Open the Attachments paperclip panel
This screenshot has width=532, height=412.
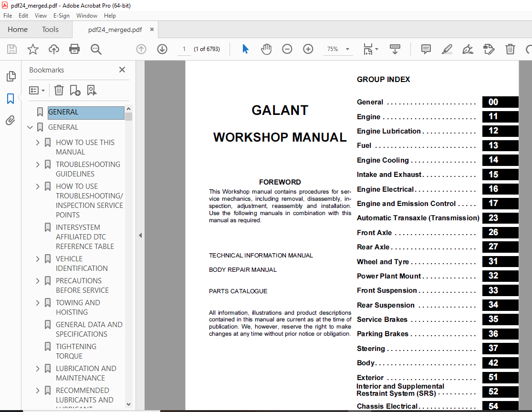point(10,120)
